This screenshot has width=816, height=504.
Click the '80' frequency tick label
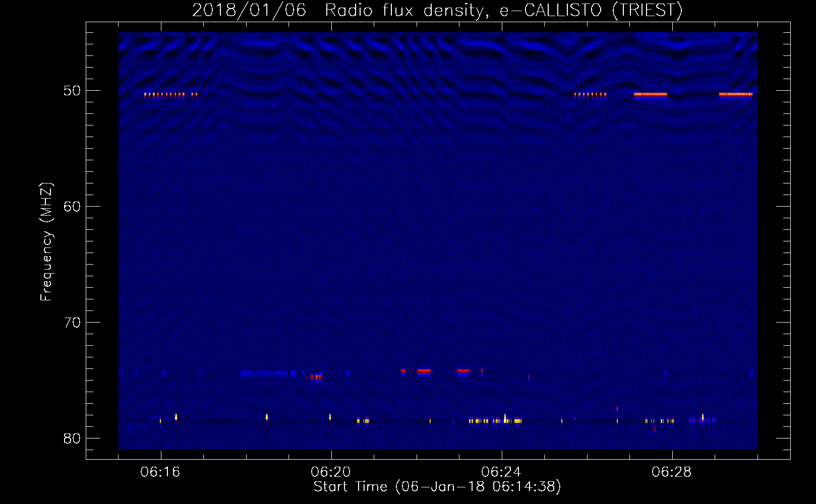click(72, 438)
